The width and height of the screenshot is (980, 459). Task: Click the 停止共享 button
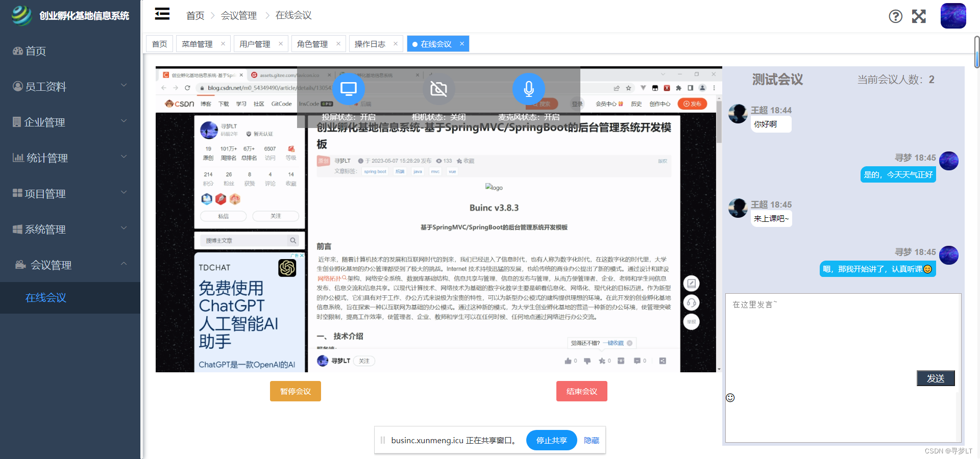click(x=551, y=440)
